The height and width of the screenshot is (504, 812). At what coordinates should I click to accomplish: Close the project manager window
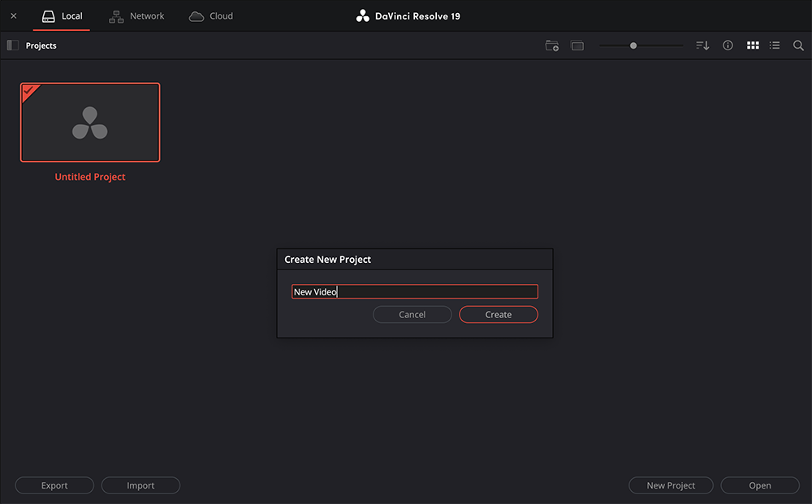coord(13,15)
